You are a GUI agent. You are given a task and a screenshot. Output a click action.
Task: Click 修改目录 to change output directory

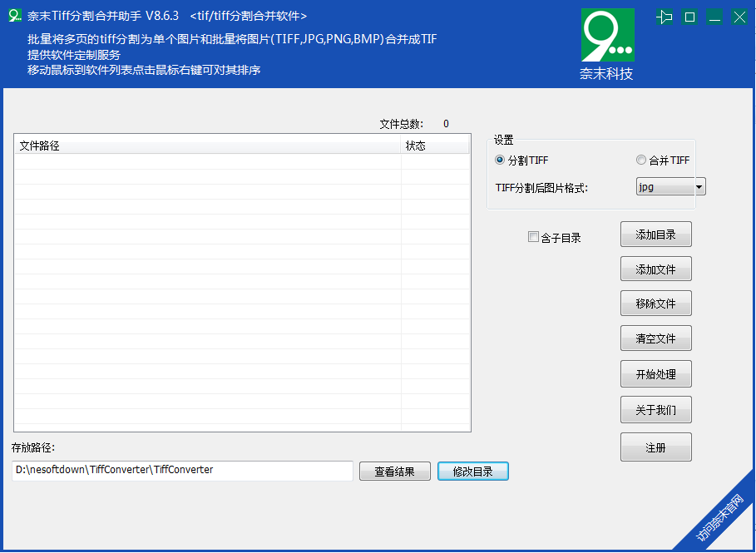pyautogui.click(x=472, y=471)
